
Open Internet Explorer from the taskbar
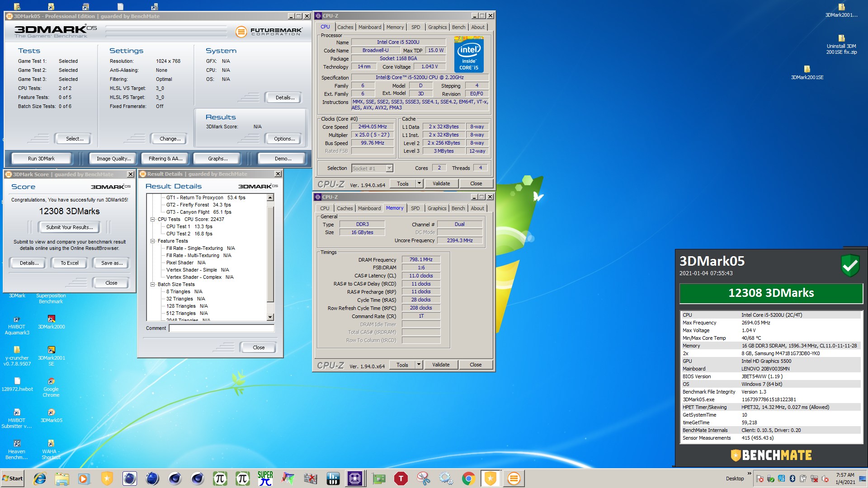(x=40, y=479)
